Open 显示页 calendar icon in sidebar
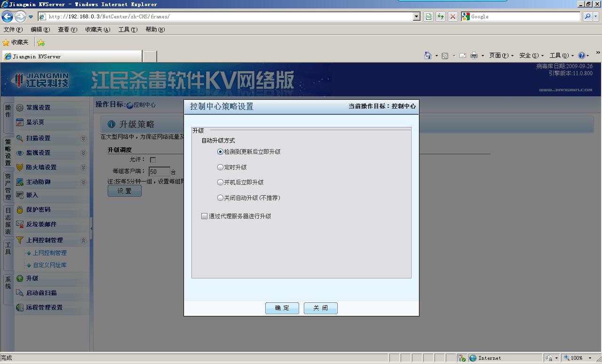Image resolution: width=602 pixels, height=364 pixels. pyautogui.click(x=20, y=122)
